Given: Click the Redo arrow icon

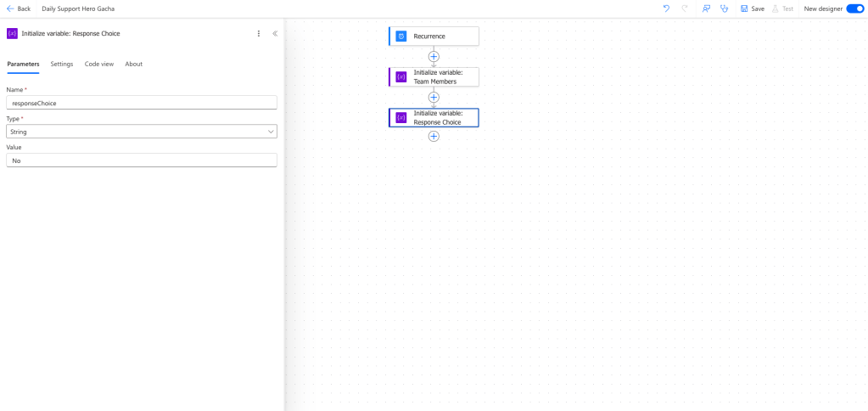Looking at the screenshot, I should [x=685, y=8].
